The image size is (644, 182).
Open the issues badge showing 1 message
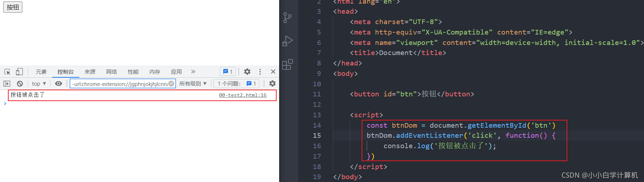[x=228, y=72]
